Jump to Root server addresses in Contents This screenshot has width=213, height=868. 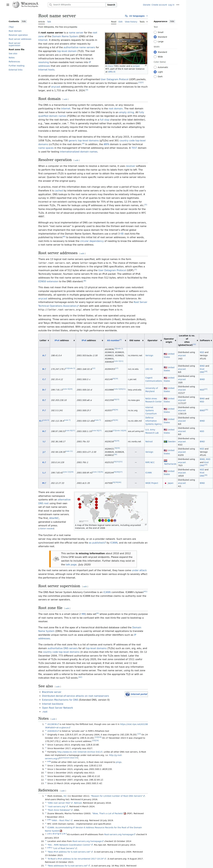pos(20,39)
